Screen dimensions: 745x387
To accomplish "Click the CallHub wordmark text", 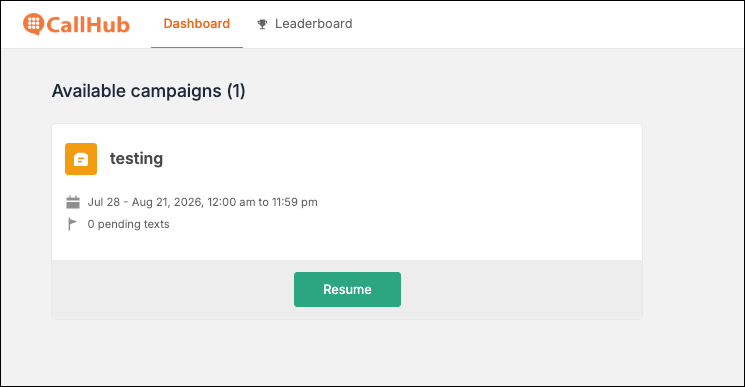I will pos(88,25).
